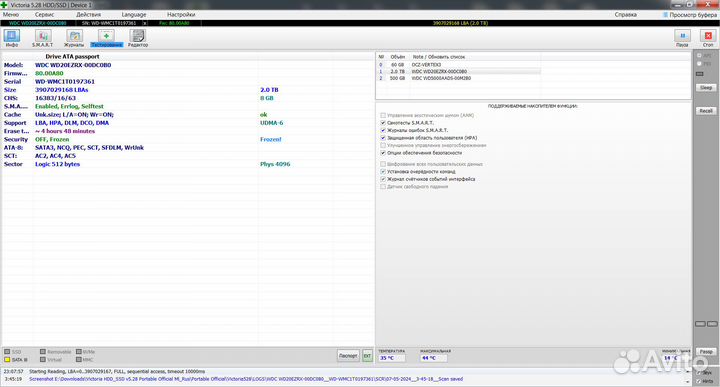Open the Журналы logs section
The height and width of the screenshot is (387, 720).
[x=74, y=38]
